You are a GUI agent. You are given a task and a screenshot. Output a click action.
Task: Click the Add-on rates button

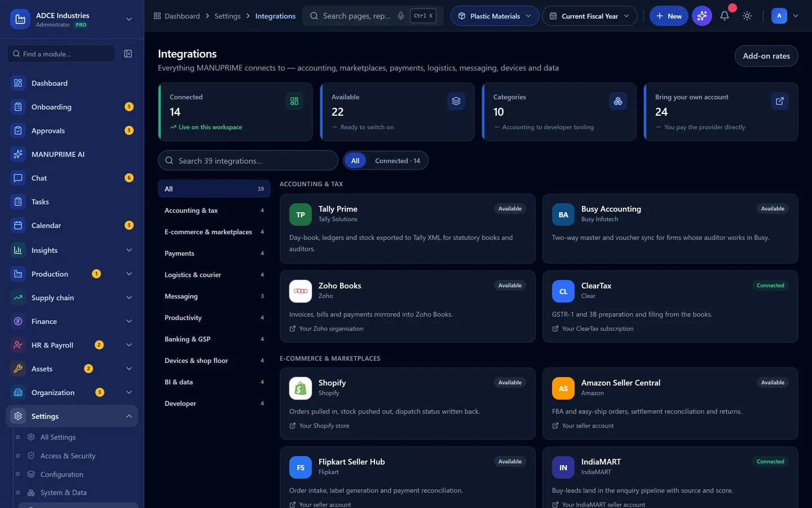point(766,56)
